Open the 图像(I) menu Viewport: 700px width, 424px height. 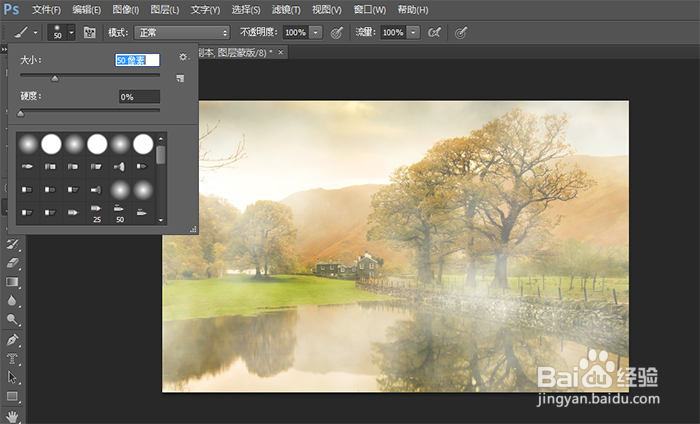(x=126, y=9)
